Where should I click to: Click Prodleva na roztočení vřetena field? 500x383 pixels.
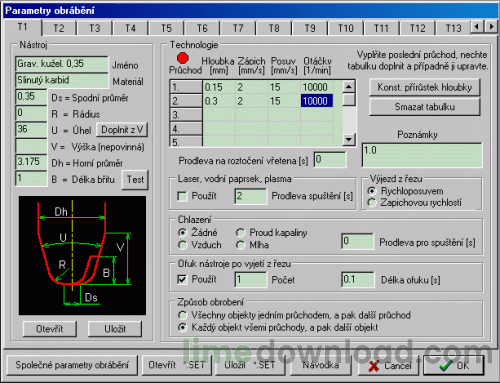330,160
